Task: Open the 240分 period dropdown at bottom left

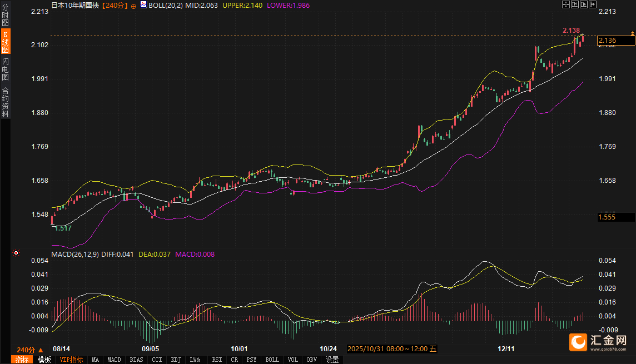Action: 29,350
